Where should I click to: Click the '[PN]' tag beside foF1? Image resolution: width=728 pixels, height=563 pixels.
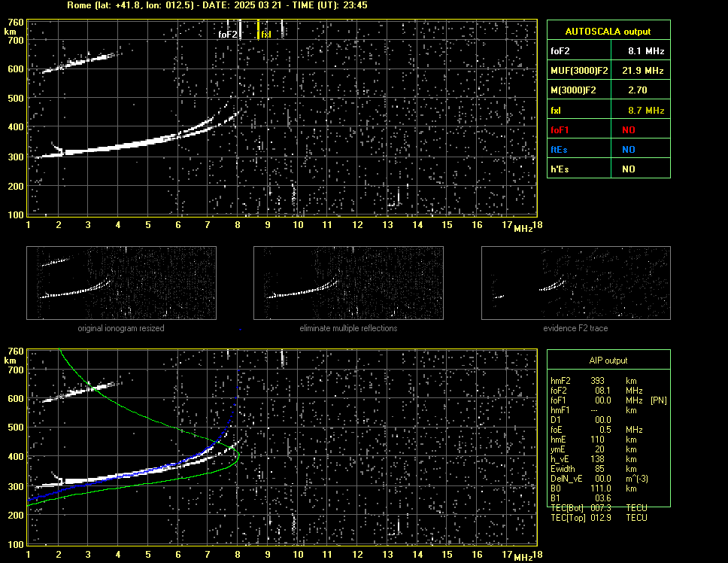658,400
